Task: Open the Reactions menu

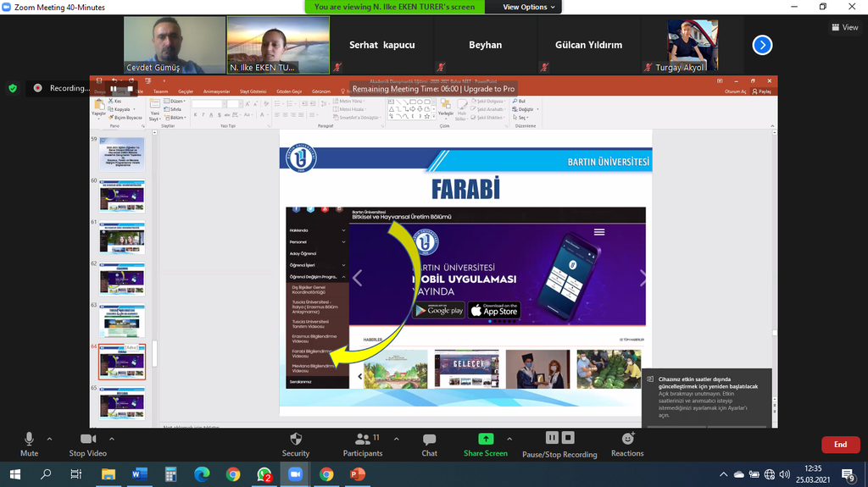Action: 627,445
